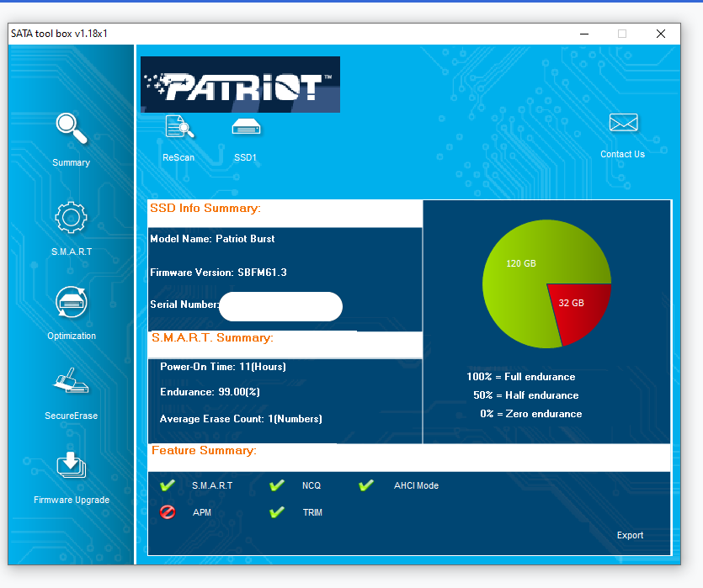Click the NCQ green checkmark
Image resolution: width=703 pixels, height=588 pixels.
(277, 485)
